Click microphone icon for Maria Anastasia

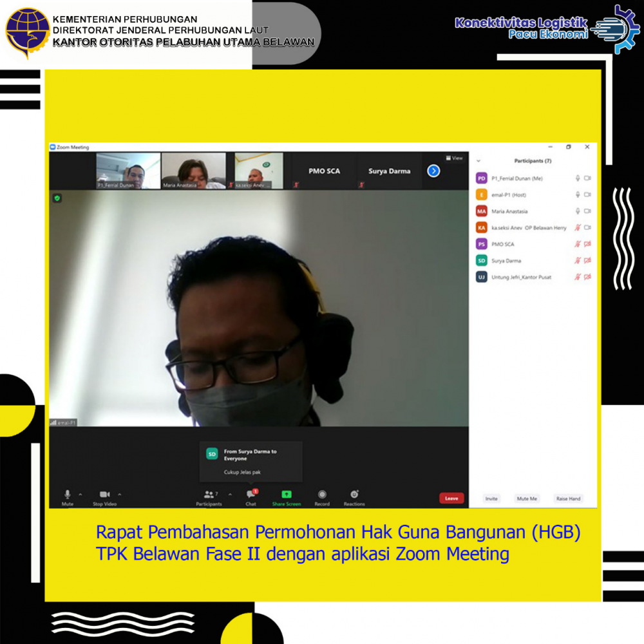[578, 211]
